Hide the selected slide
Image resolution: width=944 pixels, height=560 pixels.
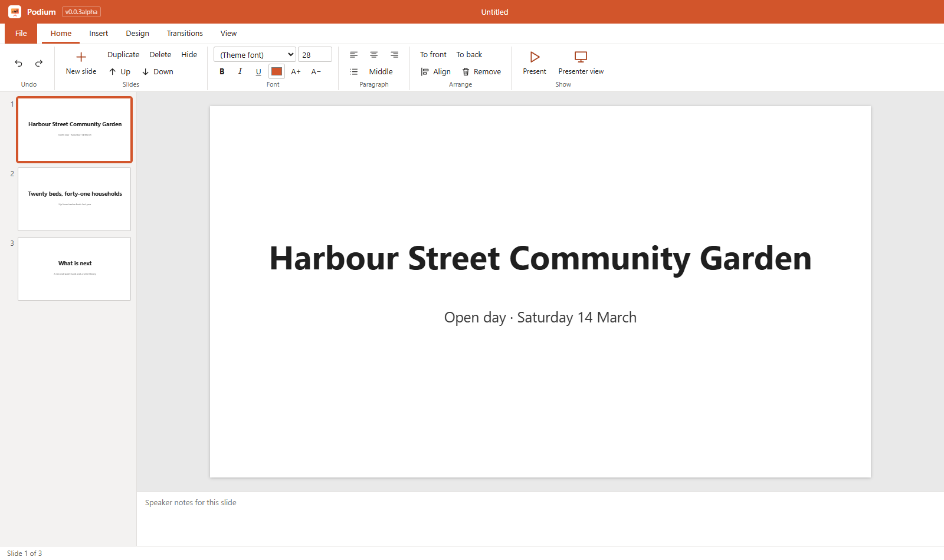pyautogui.click(x=189, y=54)
